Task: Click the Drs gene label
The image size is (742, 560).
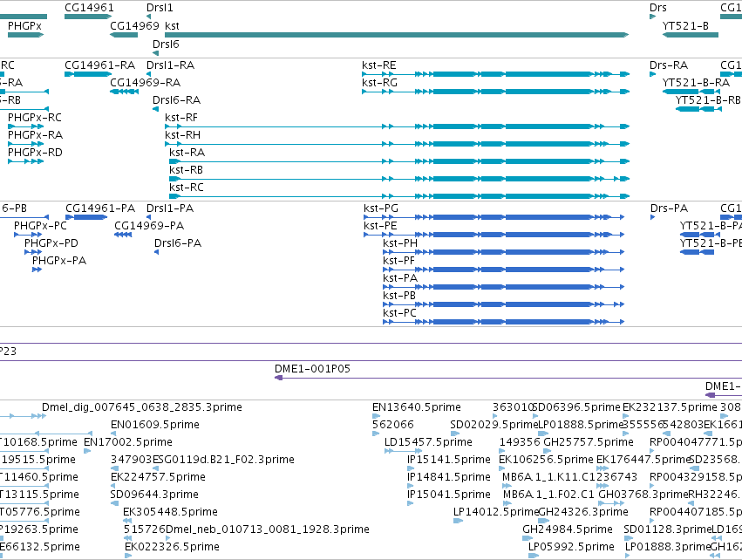Action: coord(657,8)
